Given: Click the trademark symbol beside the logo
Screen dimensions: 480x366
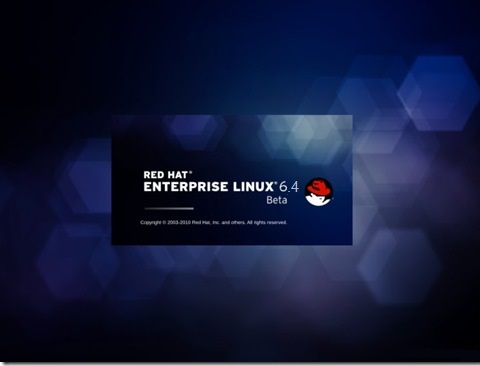Looking at the screenshot, I should (x=332, y=199).
